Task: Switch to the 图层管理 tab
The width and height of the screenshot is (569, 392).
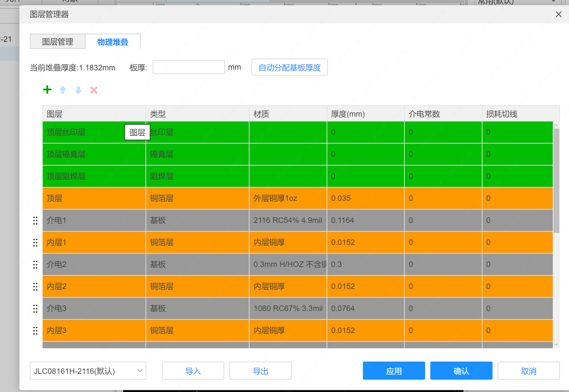Action: 58,42
